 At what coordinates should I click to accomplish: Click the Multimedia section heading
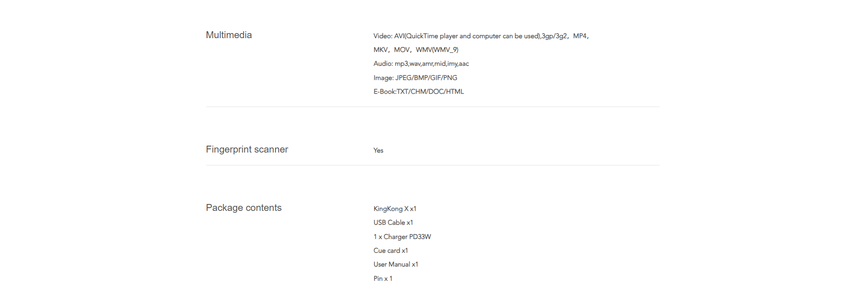point(229,35)
